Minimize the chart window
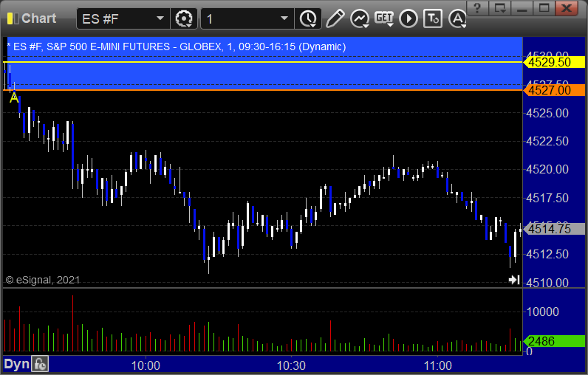Viewport: 588px width, 375px height. click(x=522, y=8)
